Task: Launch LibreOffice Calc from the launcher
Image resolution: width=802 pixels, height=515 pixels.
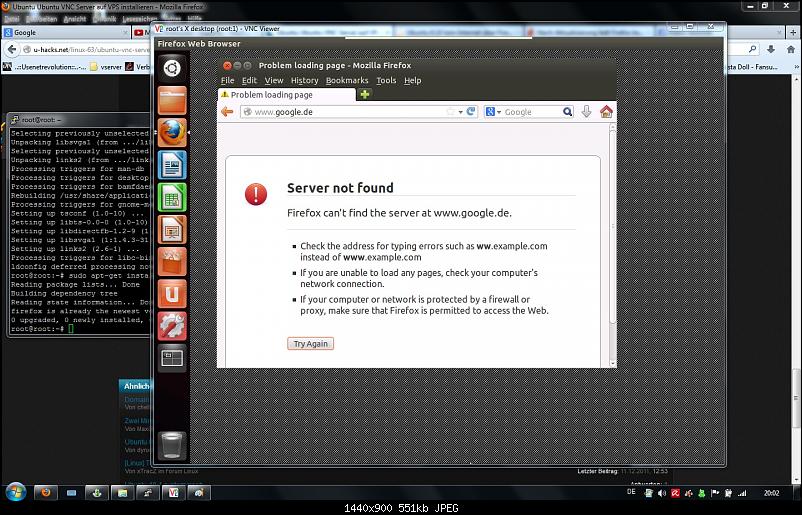Action: pyautogui.click(x=172, y=197)
